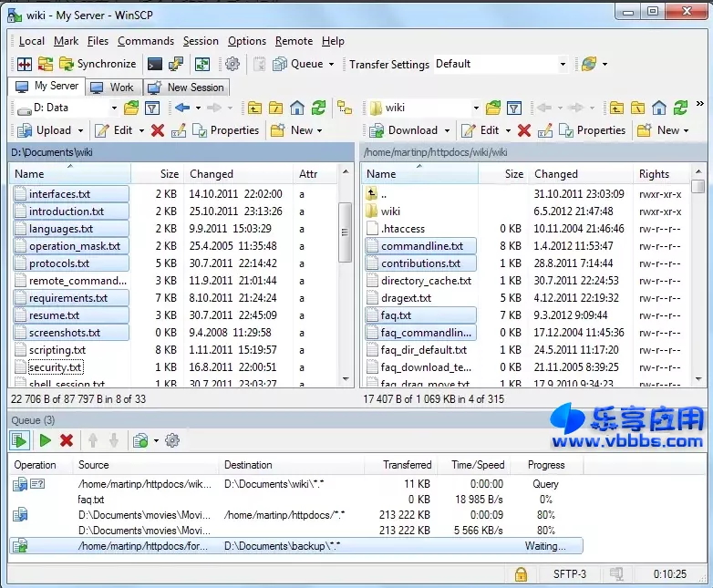Show hidden remote toolbar buttons chevron
The width and height of the screenshot is (713, 588).
pyautogui.click(x=700, y=104)
